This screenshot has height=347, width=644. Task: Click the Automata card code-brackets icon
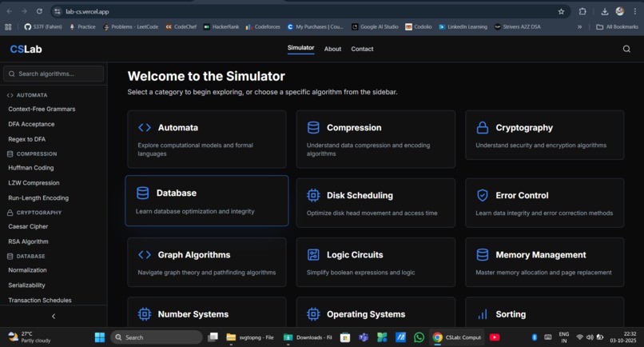coord(145,128)
